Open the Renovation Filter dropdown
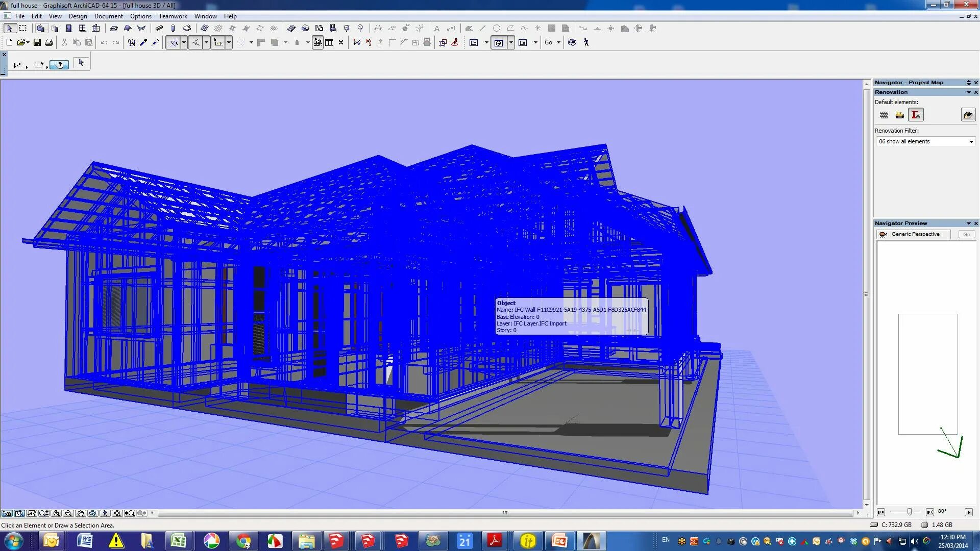Viewport: 980px width, 551px height. click(926, 142)
